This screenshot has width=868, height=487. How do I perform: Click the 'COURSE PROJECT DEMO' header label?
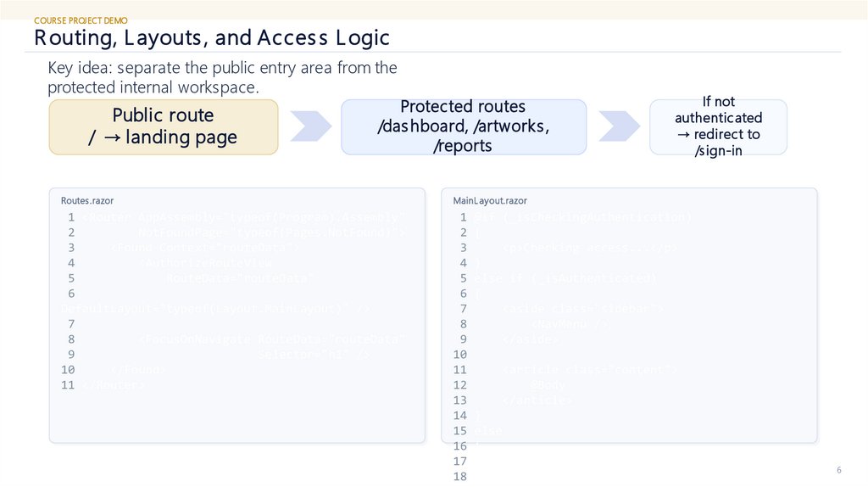pos(81,20)
